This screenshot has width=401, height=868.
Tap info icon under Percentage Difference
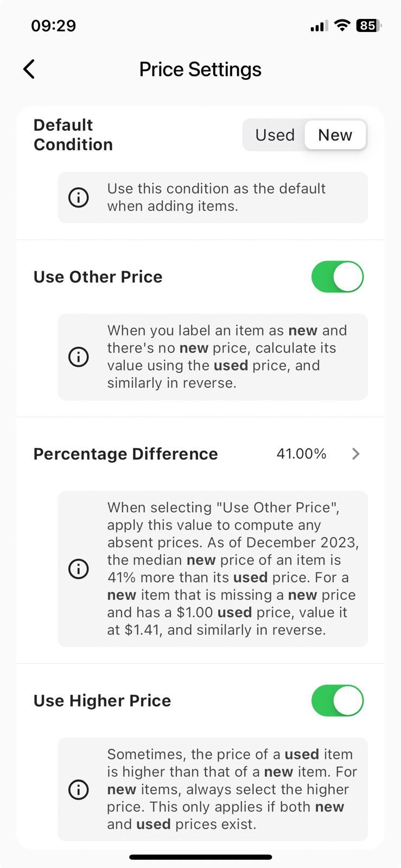[79, 569]
